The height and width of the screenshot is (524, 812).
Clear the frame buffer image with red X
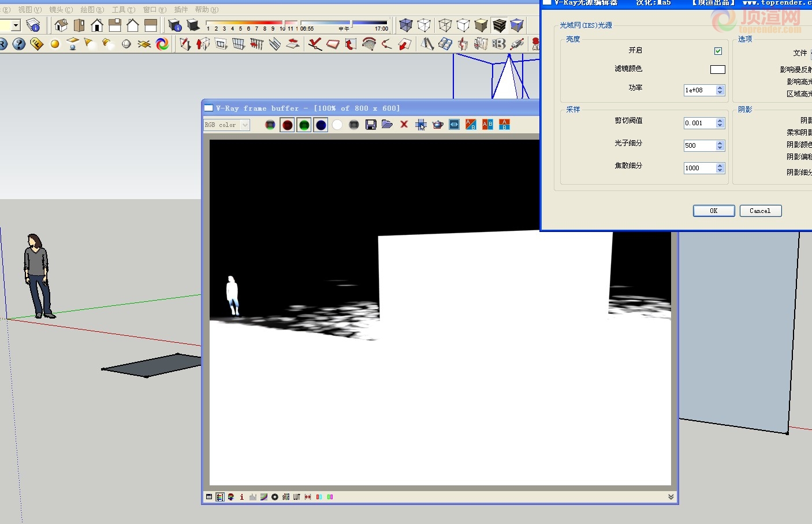click(404, 125)
